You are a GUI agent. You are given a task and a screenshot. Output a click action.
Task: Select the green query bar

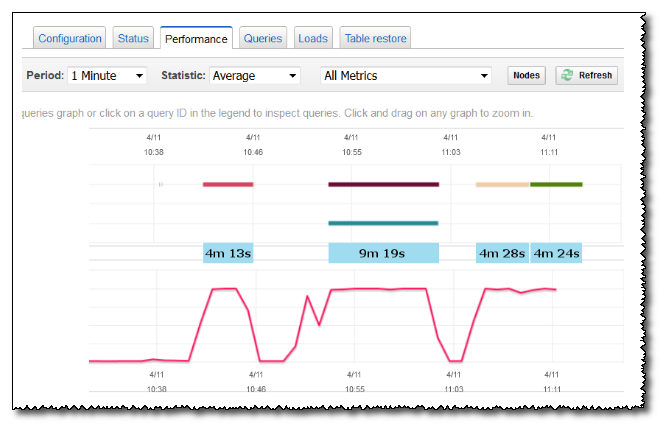556,184
